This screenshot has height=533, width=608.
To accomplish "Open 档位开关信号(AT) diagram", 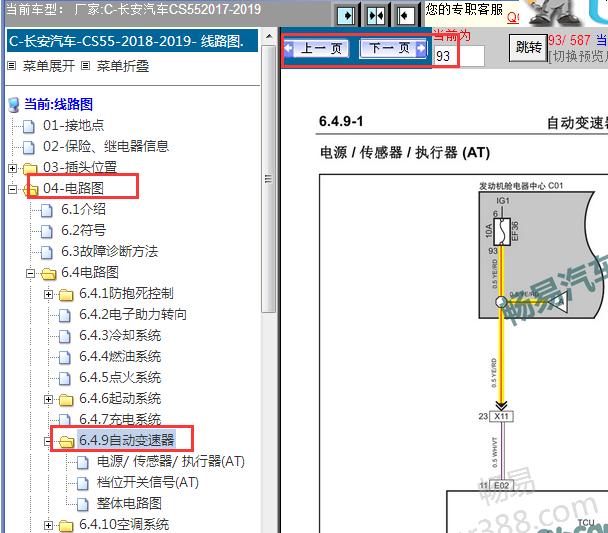I will pos(148,482).
